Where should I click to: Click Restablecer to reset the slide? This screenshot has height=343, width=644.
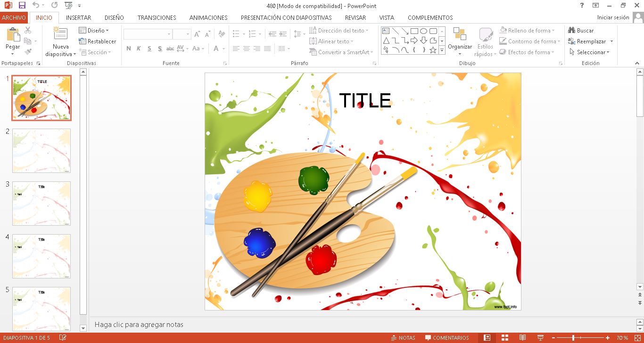click(x=98, y=41)
